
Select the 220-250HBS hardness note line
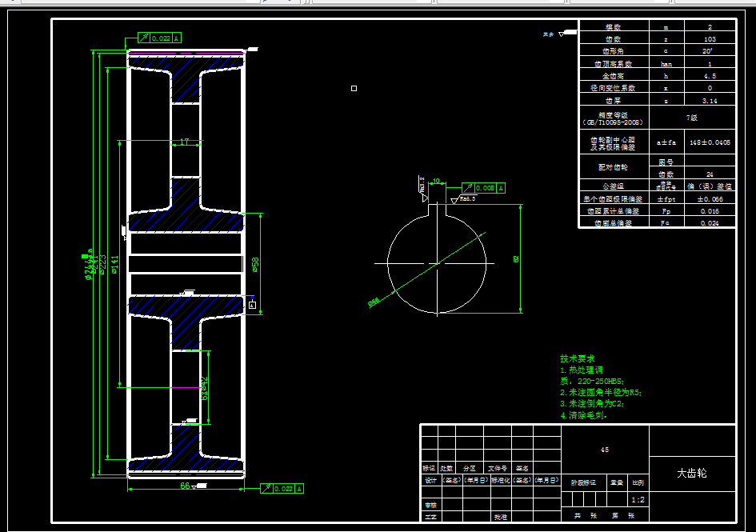tap(592, 381)
